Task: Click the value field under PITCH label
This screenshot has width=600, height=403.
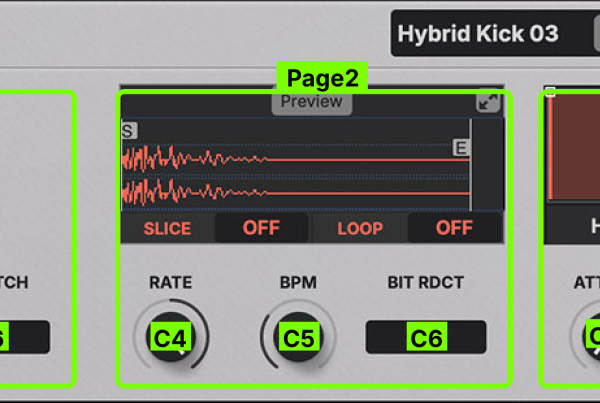Action: pos(25,337)
